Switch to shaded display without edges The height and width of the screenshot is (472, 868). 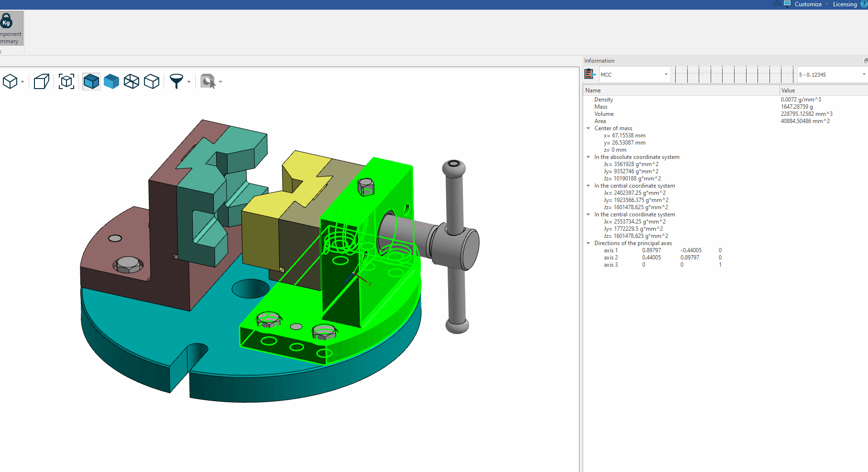click(111, 81)
